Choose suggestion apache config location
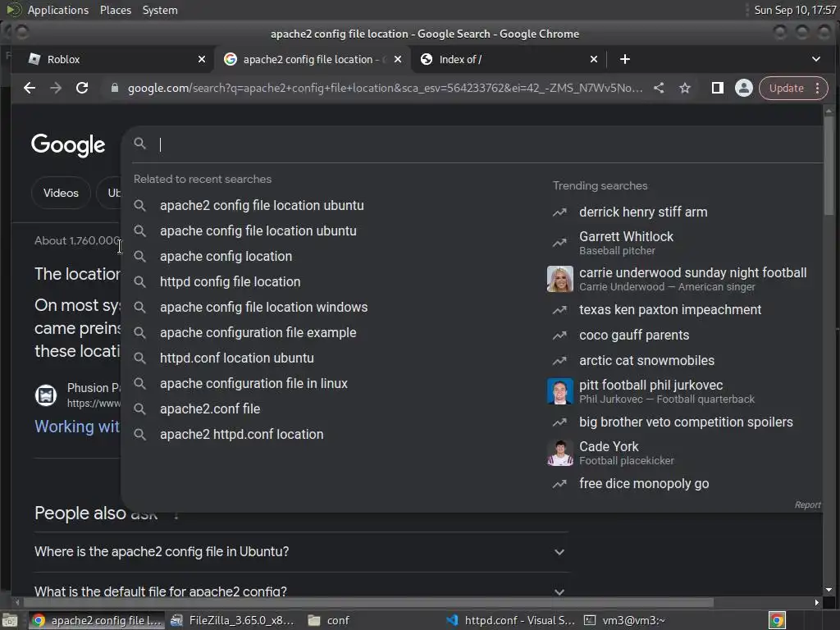840x630 pixels. tap(226, 257)
